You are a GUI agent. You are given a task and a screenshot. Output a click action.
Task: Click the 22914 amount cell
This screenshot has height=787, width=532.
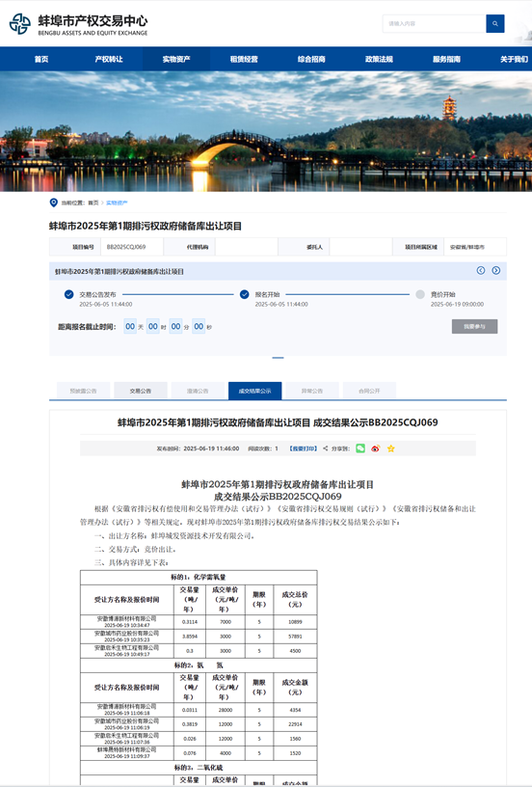click(295, 724)
